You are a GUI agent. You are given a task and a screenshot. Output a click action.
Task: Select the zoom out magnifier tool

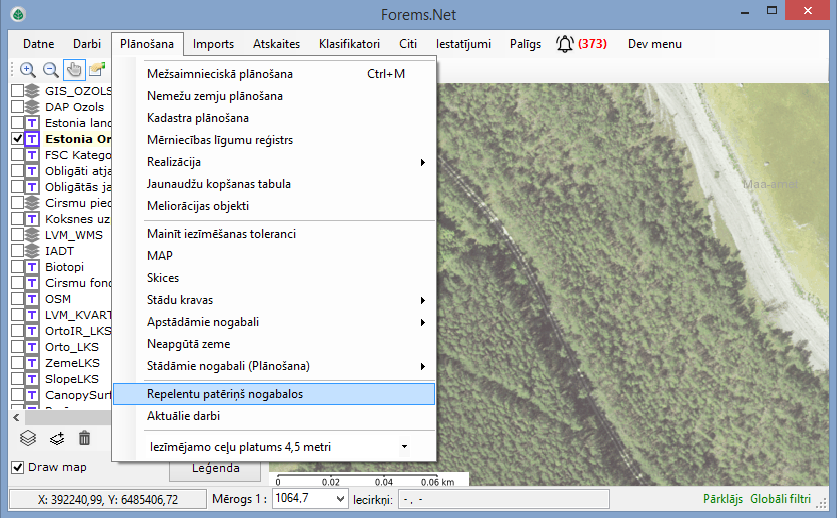(x=51, y=69)
